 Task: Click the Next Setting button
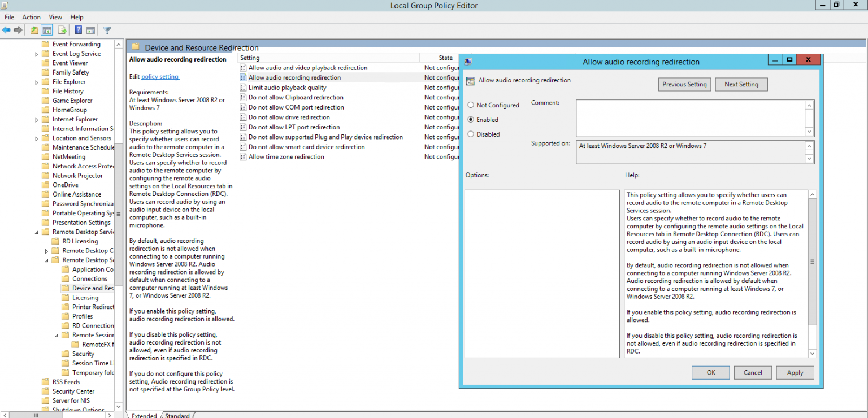pos(741,84)
